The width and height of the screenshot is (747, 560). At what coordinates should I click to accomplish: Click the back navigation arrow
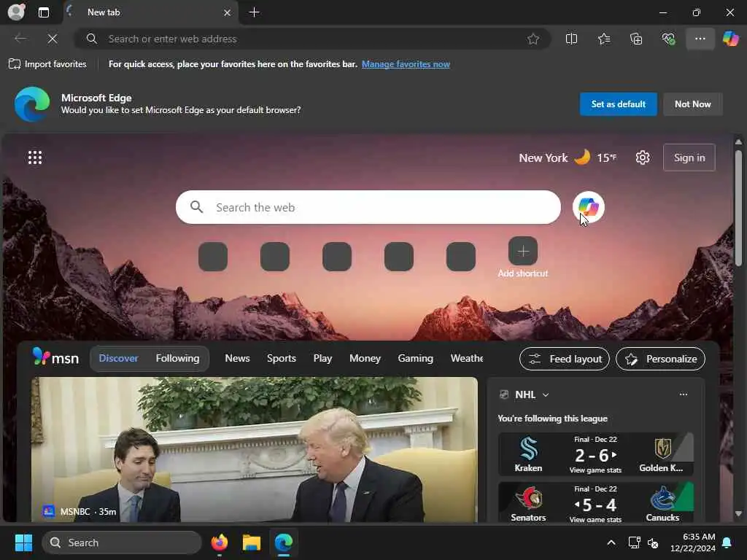coord(20,39)
